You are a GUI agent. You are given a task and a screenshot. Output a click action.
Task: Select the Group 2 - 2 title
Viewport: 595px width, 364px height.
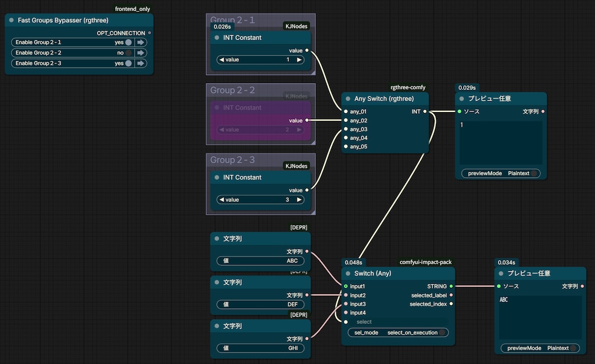232,90
